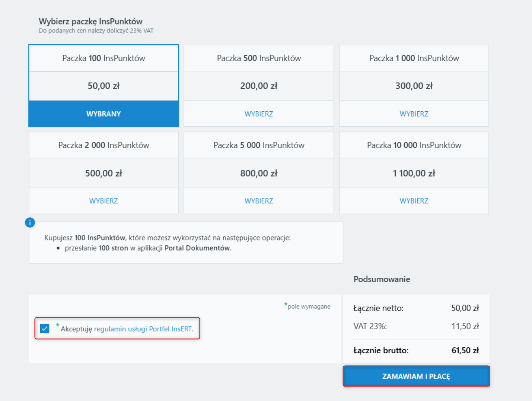532x401 pixels.
Task: Click the Paczka 2 000 InsPunktów header
Action: pos(103,145)
